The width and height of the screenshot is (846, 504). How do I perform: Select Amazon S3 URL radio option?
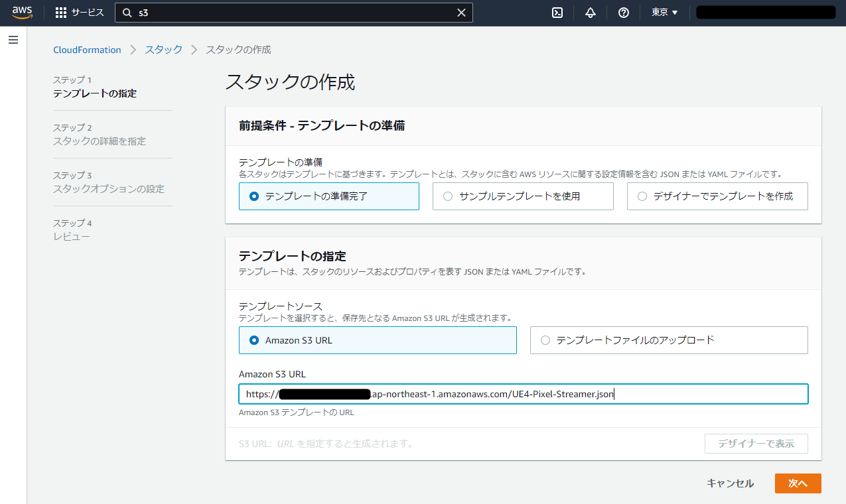pos(378,340)
